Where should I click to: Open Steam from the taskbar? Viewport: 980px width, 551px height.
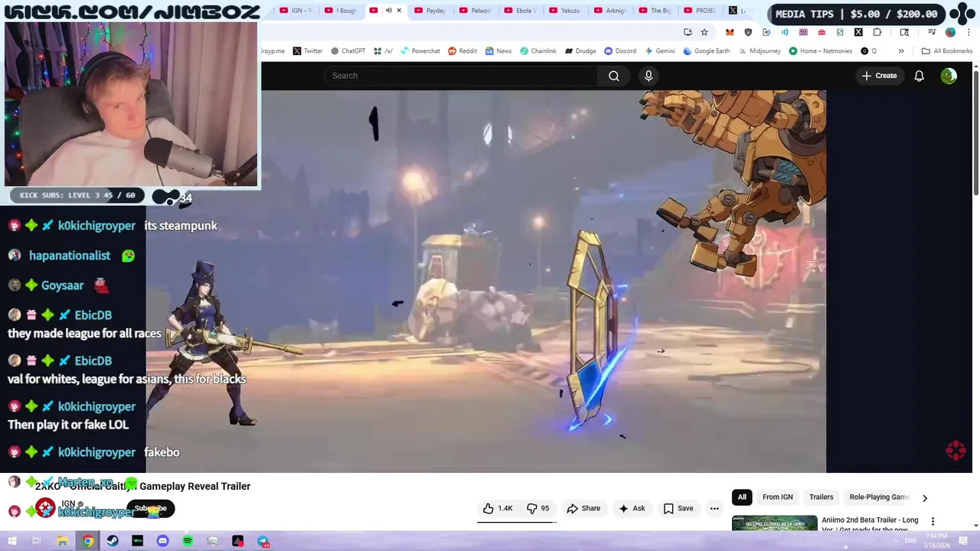(x=113, y=541)
